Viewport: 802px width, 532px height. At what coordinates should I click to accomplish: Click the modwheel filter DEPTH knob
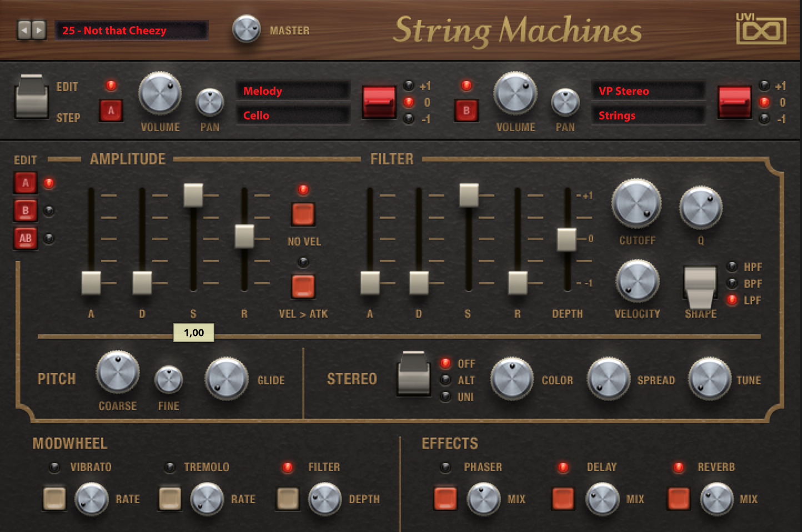click(x=325, y=499)
